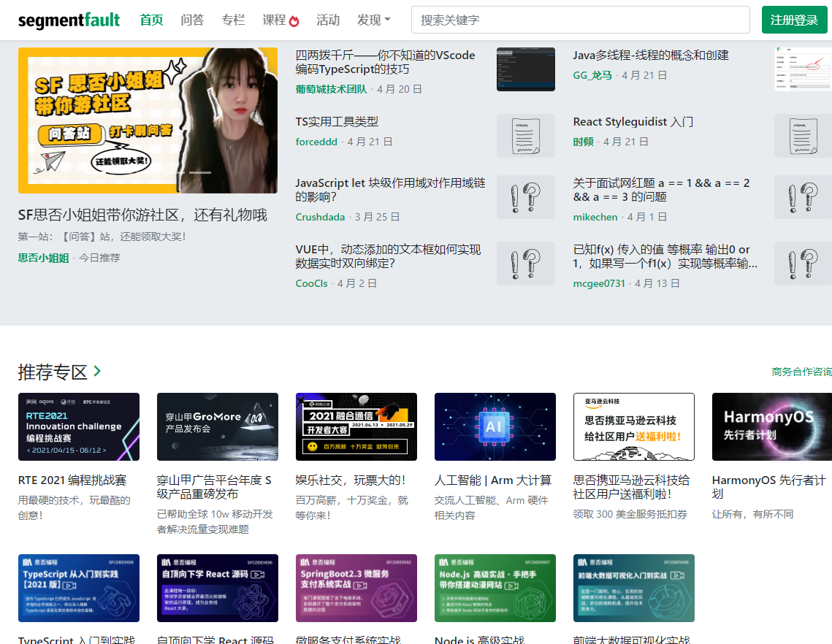The width and height of the screenshot is (832, 644).
Task: Click document icon beside TS实用工具类型
Action: pos(526,136)
